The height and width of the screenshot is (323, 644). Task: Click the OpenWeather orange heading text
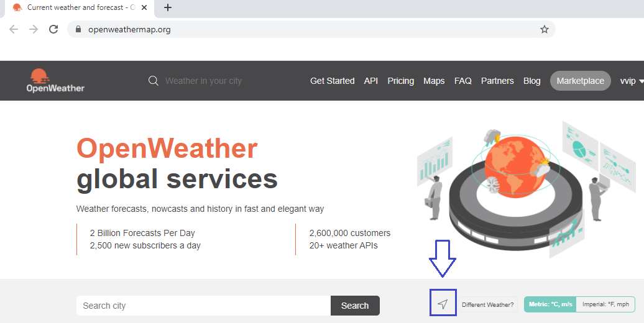tap(167, 148)
